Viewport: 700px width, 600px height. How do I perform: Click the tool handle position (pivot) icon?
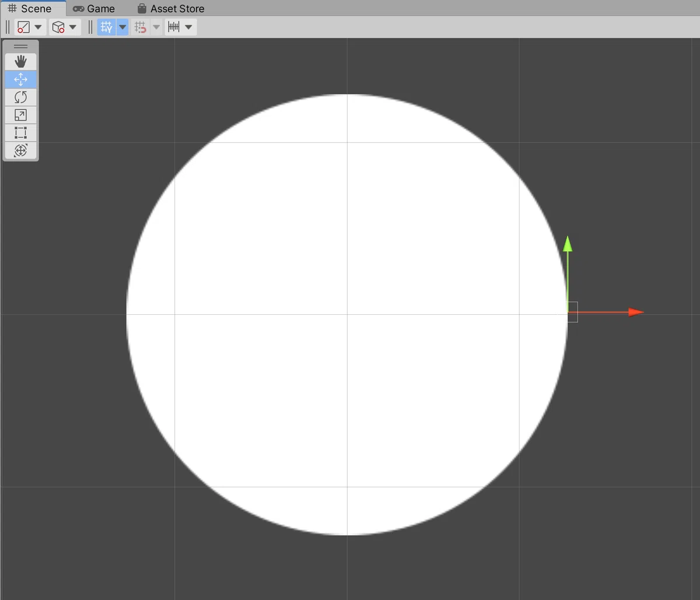[24, 27]
